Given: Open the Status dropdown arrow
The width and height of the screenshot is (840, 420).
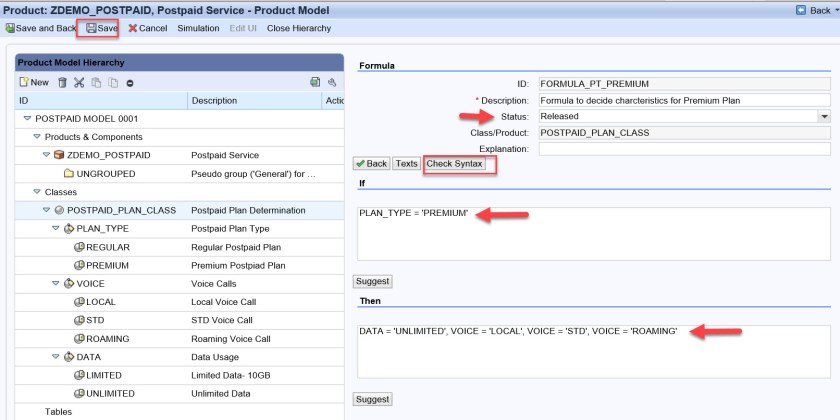Looking at the screenshot, I should pyautogui.click(x=824, y=116).
